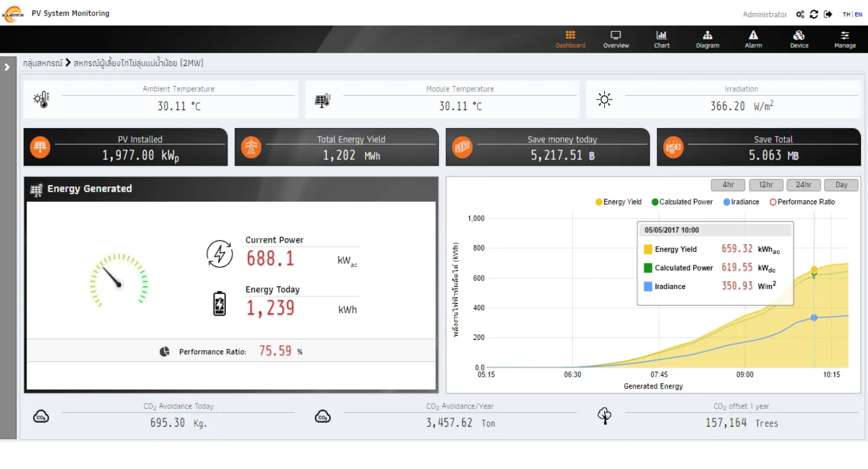The image size is (868, 469).
Task: Click the Solartron logo
Action: [13, 13]
